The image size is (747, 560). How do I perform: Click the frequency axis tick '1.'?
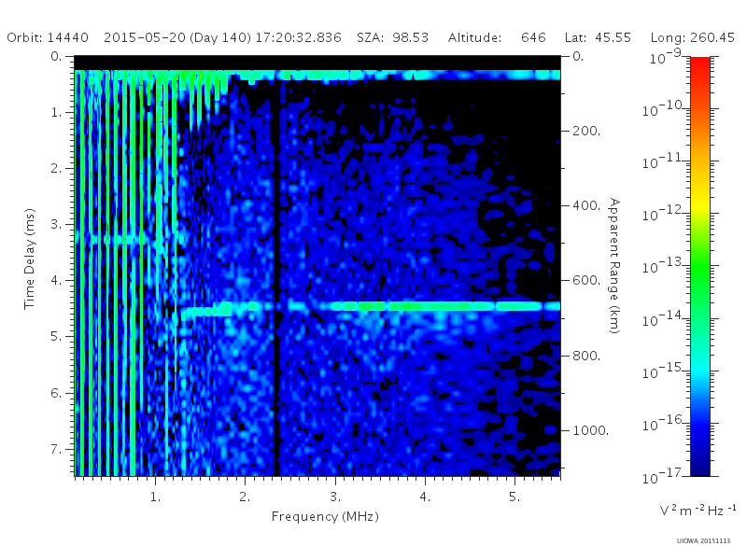point(155,497)
